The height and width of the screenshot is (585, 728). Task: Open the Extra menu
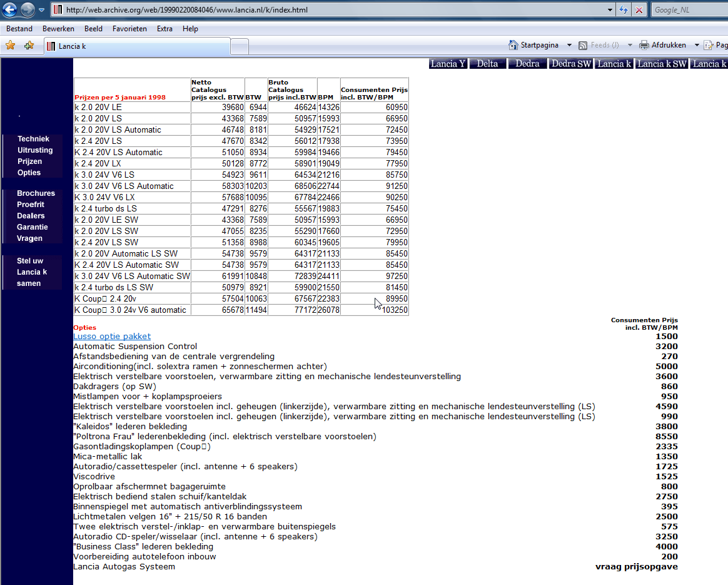point(164,29)
